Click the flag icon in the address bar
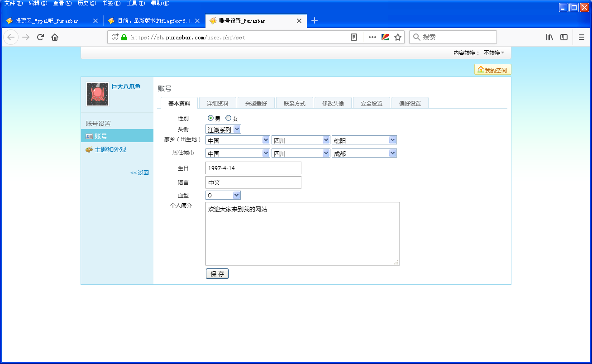 pos(385,37)
